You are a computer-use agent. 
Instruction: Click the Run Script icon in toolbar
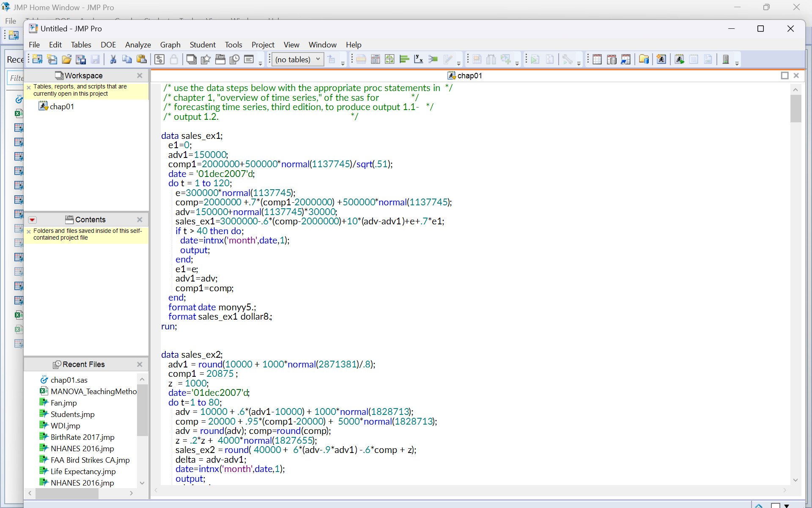pos(679,59)
